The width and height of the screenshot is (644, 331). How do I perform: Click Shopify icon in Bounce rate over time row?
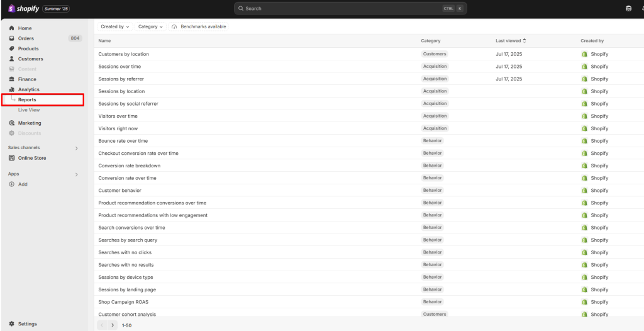pos(584,140)
